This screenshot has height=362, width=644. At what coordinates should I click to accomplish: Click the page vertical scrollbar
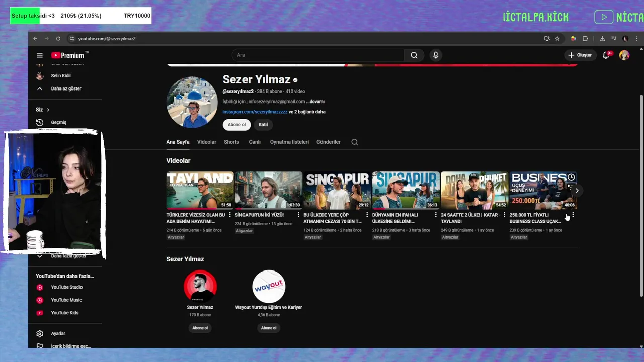640,196
